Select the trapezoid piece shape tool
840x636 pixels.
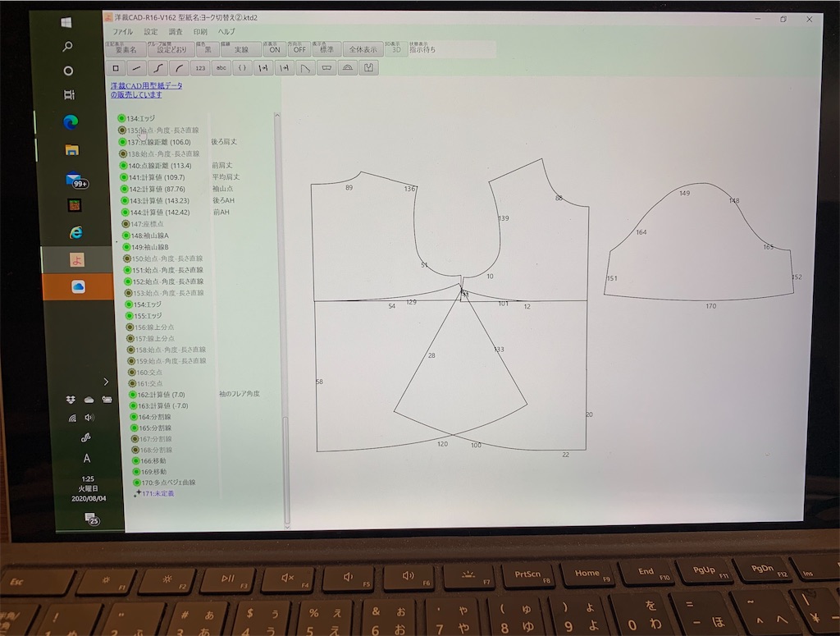coord(326,68)
